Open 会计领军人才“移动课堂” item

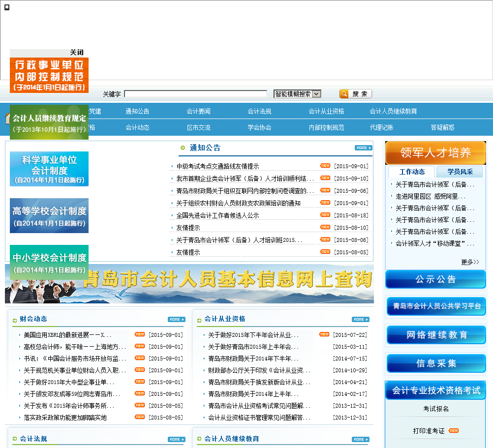point(435,243)
